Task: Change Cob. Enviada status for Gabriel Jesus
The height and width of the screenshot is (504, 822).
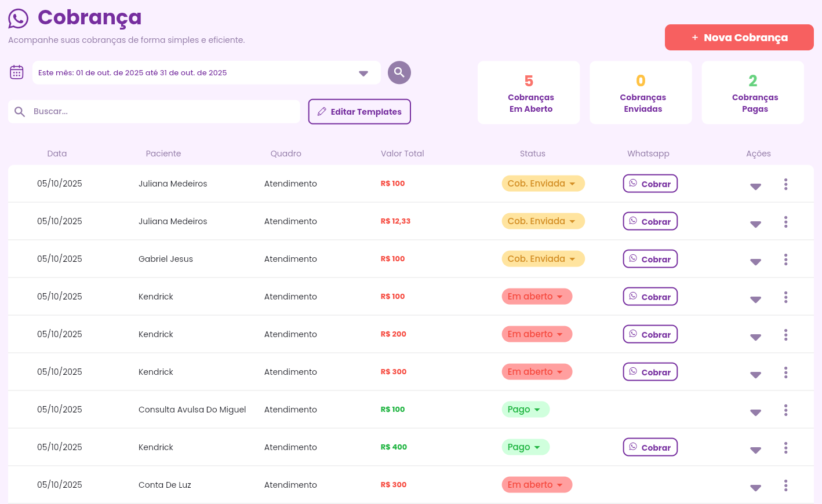Action: pyautogui.click(x=543, y=259)
